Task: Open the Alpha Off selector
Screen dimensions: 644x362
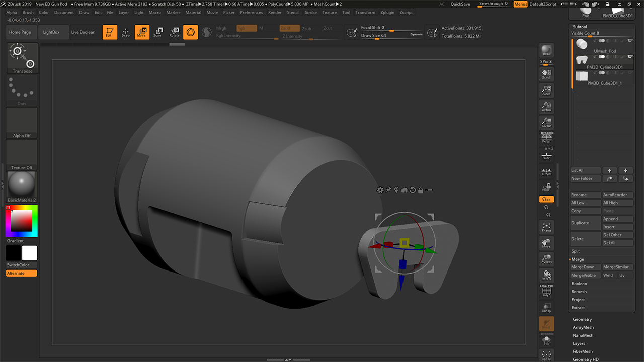Action: point(22,123)
